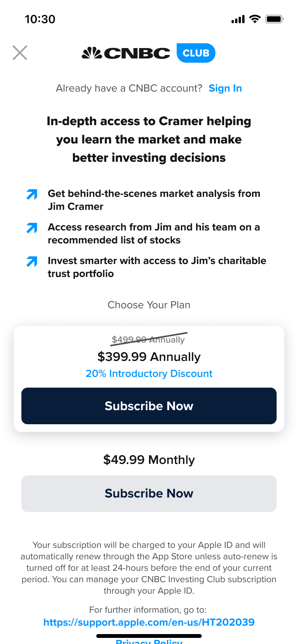The height and width of the screenshot is (644, 298).
Task: Tap the 10:30 clock in status bar
Action: (40, 19)
